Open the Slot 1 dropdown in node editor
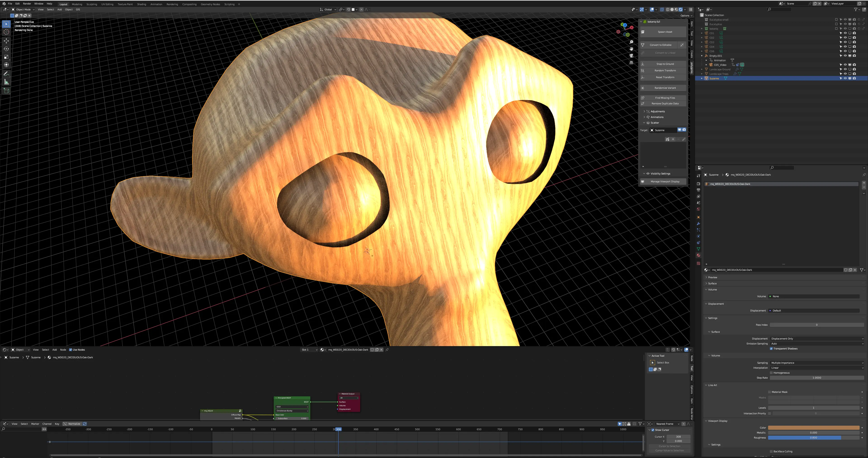868x458 pixels. (309, 350)
